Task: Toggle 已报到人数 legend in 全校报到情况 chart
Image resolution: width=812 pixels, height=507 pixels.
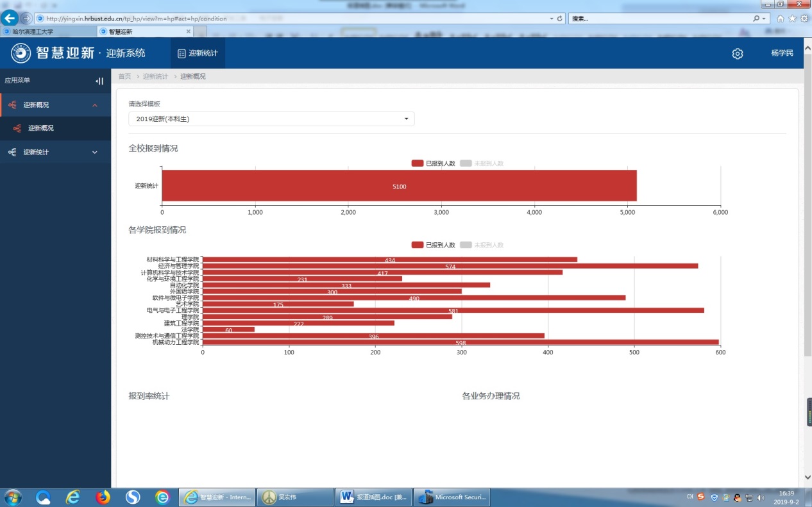Action: coord(434,163)
